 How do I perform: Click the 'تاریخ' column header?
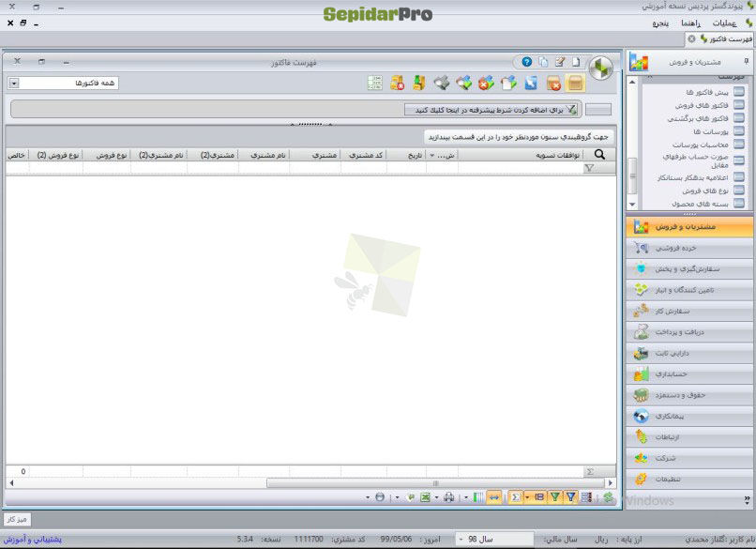407,155
